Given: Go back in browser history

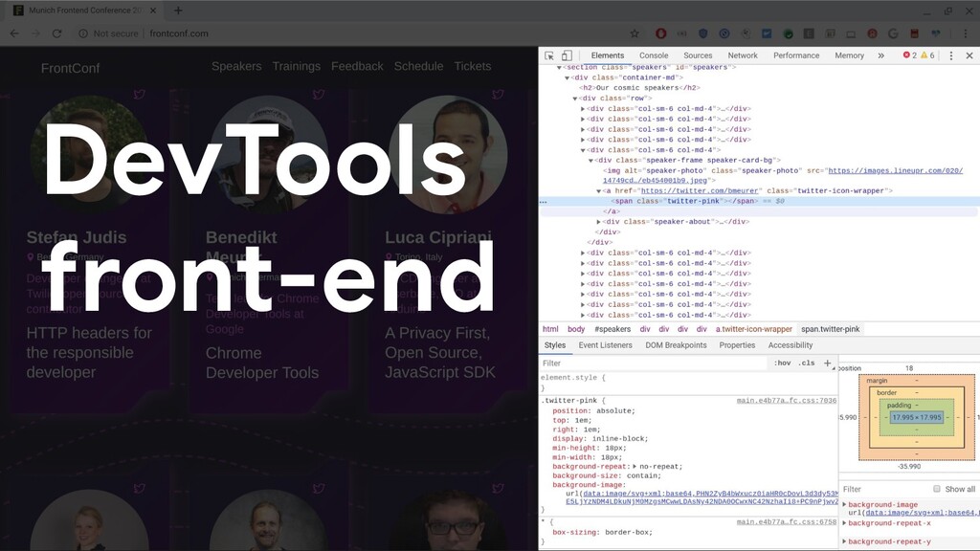Looking at the screenshot, I should [x=15, y=33].
